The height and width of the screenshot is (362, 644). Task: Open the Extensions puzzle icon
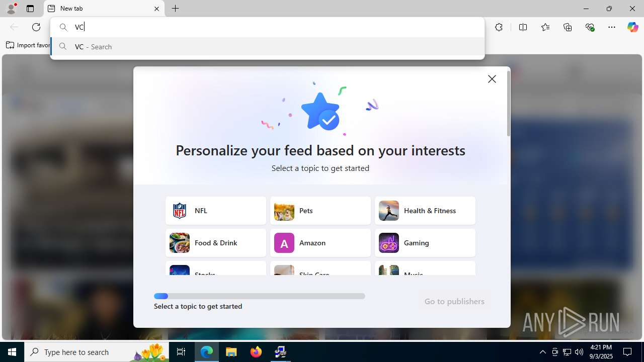coord(499,27)
